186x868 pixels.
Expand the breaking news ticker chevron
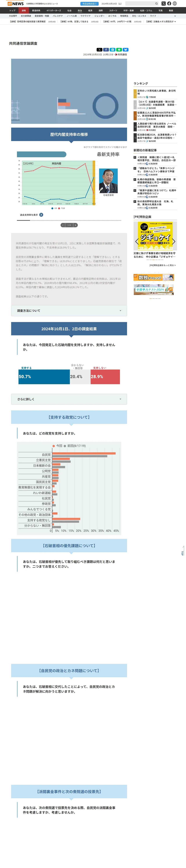(175, 22)
